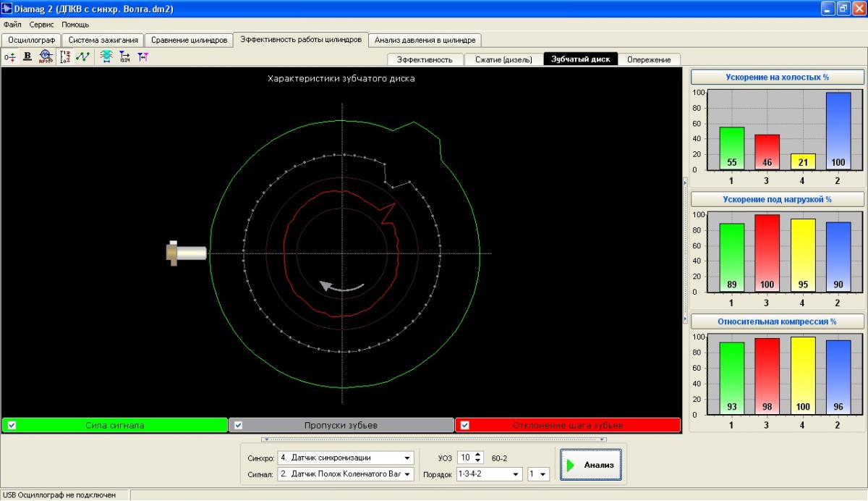Viewport: 868px width, 501px height.
Task: Click the lower right-side splitter arrow
Action: [x=685, y=319]
